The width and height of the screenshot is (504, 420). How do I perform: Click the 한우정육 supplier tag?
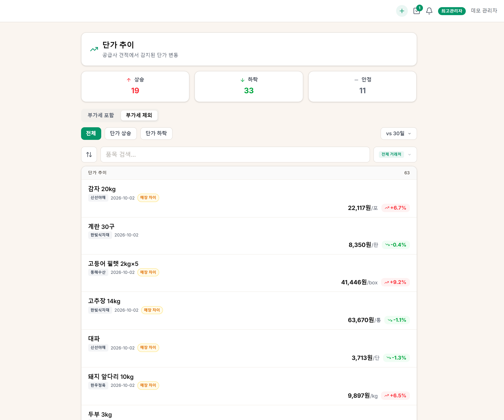[98, 385]
